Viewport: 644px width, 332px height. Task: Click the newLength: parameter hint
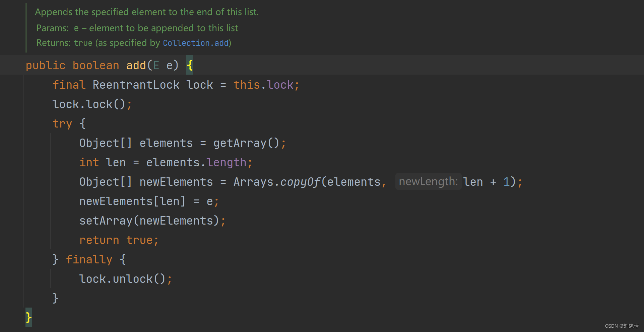[x=428, y=181]
